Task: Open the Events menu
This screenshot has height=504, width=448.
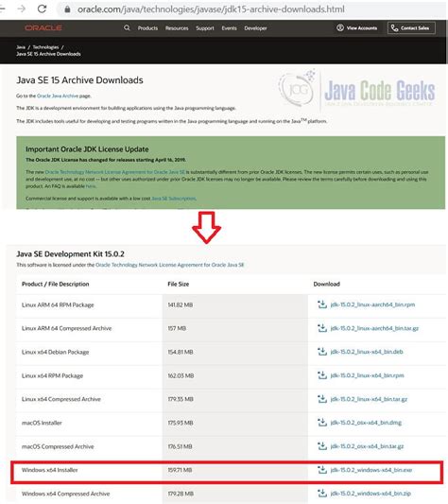Action: tap(229, 28)
